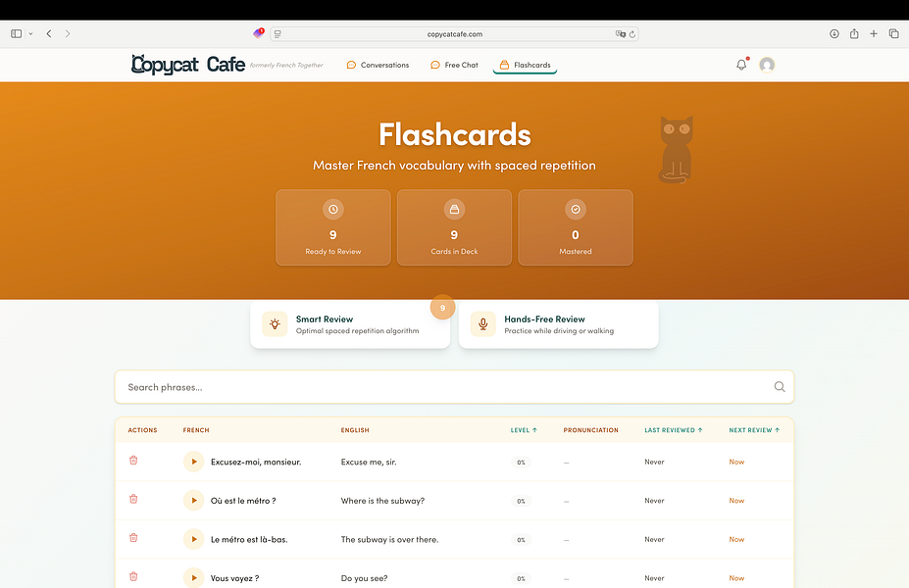Image resolution: width=909 pixels, height=588 pixels.
Task: Play audio for 'Le métro est là-bas.'
Action: 193,539
